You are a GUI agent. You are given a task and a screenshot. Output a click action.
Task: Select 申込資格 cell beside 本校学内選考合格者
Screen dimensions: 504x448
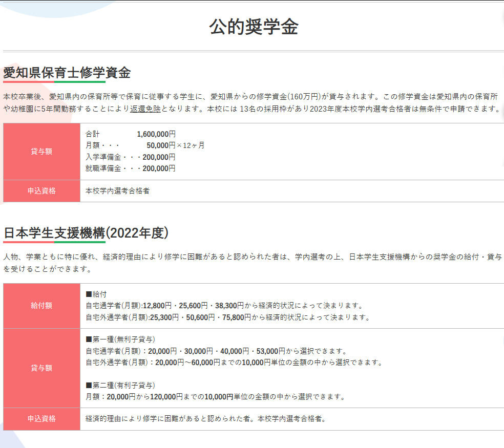pos(41,191)
